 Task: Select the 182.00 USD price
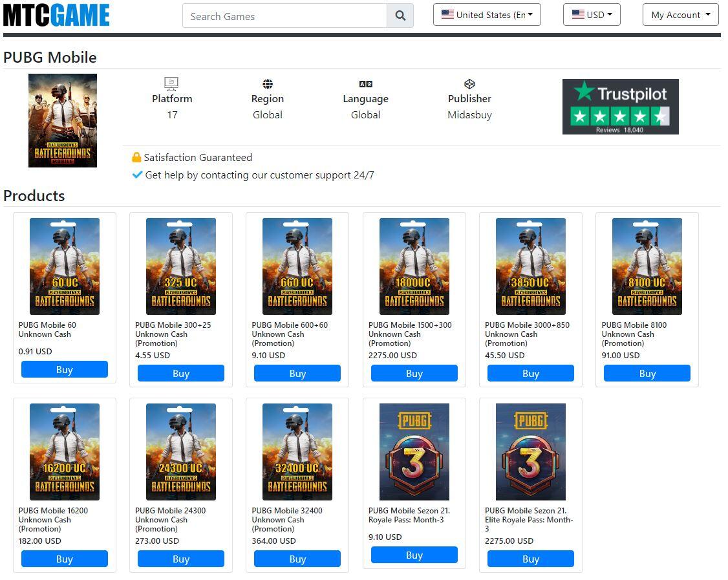(x=40, y=541)
